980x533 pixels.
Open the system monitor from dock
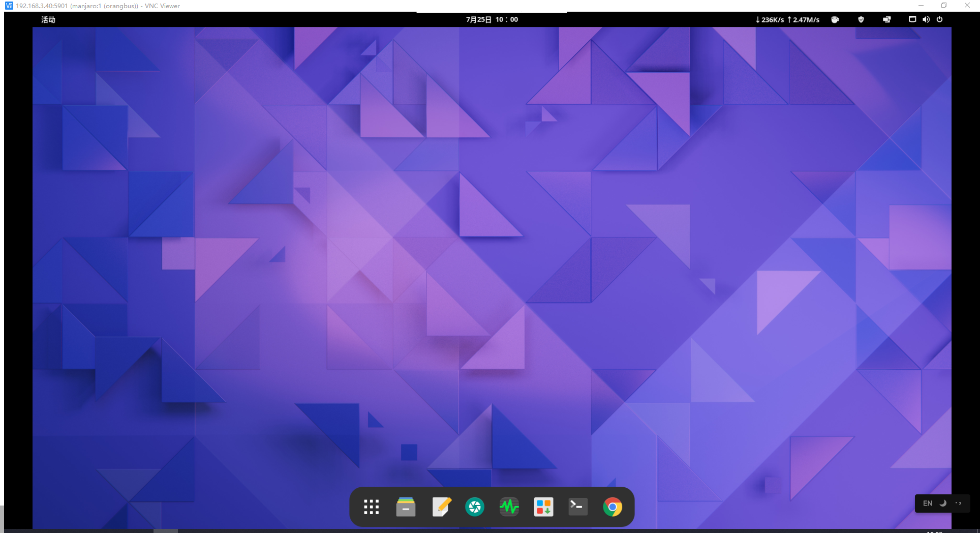tap(509, 507)
